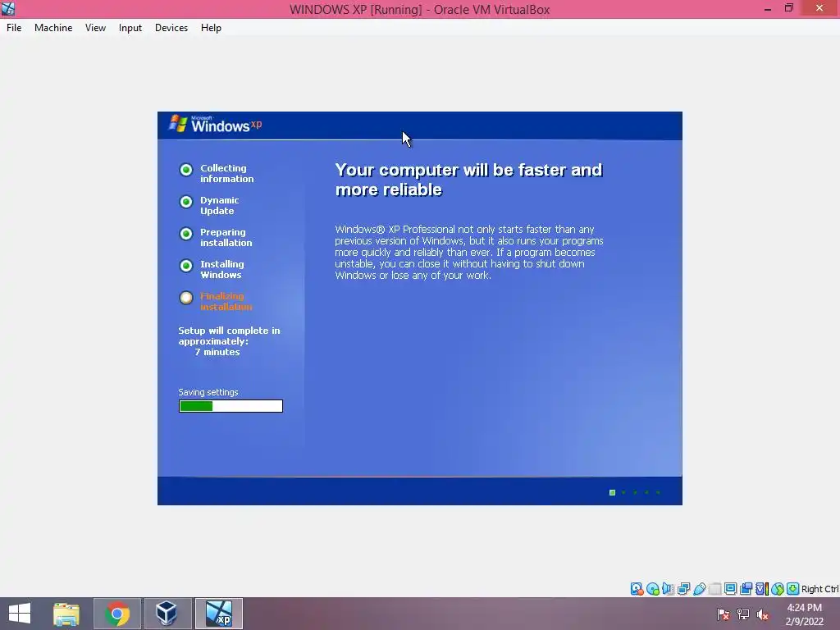
Task: Close the VirtualBox VM window
Action: (819, 8)
